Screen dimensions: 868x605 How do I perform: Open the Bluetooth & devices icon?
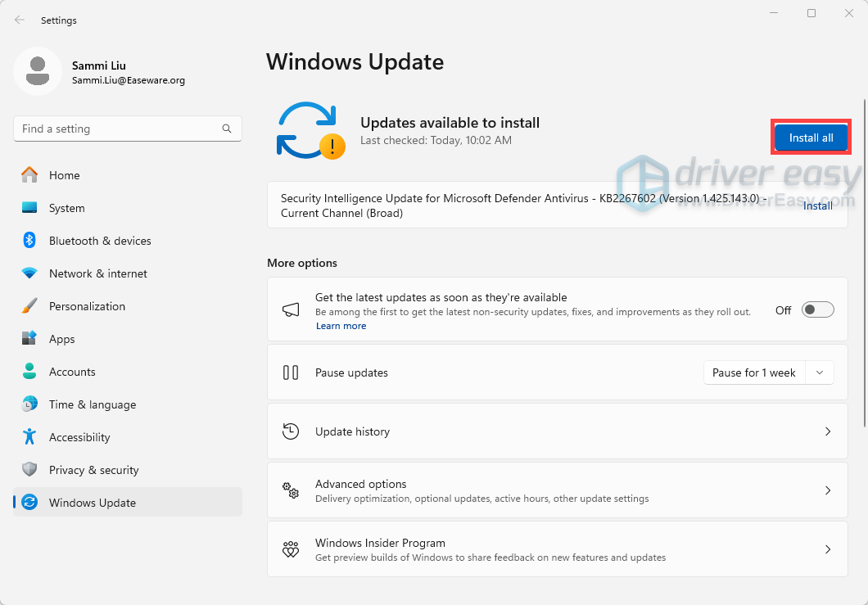(x=29, y=241)
